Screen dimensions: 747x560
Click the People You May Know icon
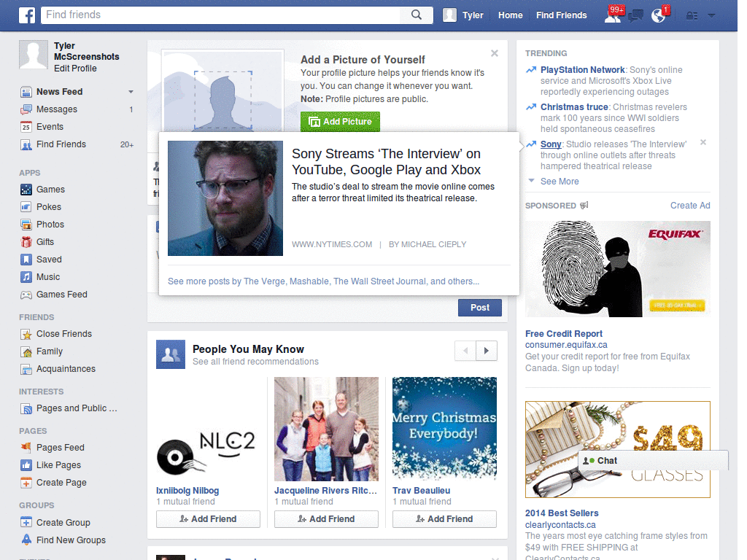tap(171, 354)
